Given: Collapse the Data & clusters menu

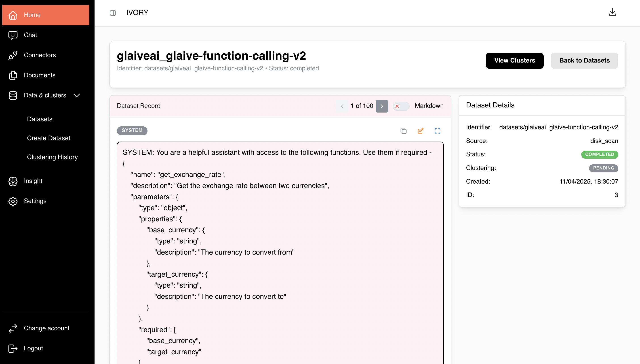Looking at the screenshot, I should [76, 95].
